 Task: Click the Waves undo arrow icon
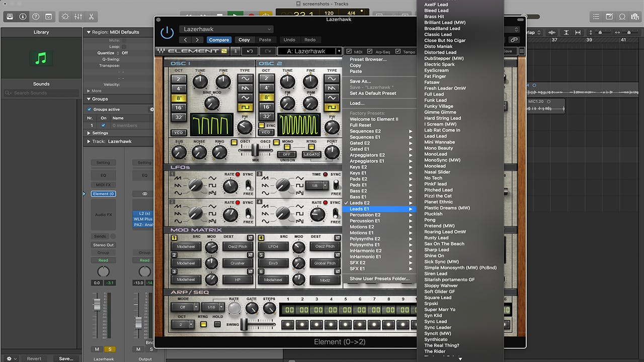250,51
